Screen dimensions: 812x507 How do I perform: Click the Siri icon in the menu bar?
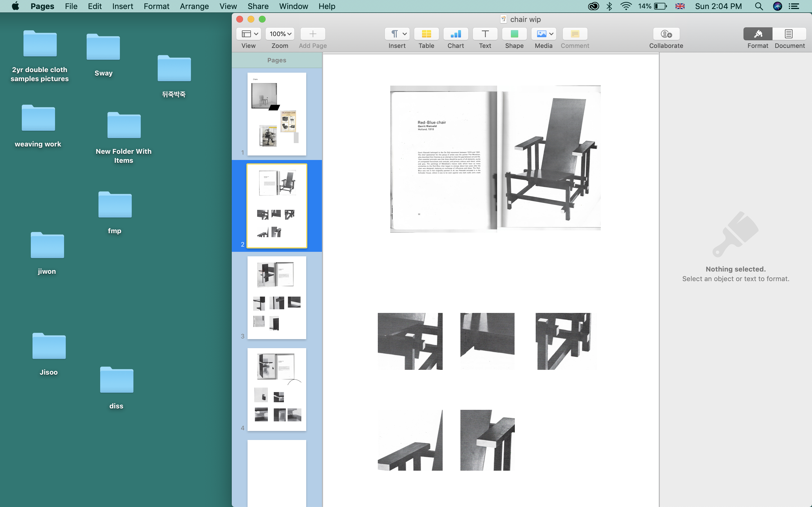point(777,6)
